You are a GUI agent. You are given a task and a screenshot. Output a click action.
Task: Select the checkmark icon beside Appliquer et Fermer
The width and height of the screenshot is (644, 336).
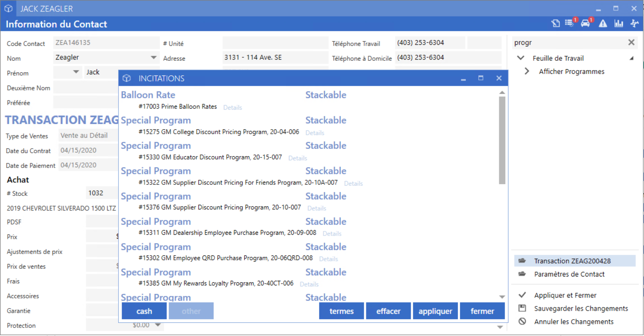(522, 295)
